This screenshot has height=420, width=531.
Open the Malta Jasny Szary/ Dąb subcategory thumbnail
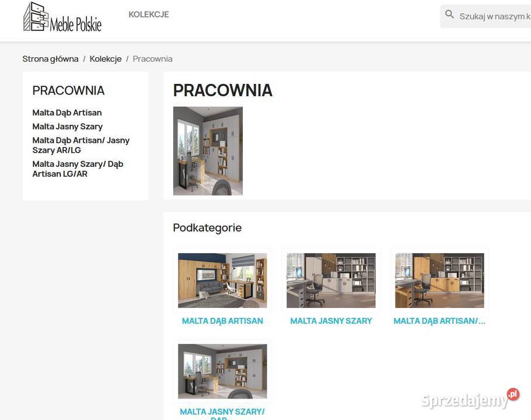[222, 371]
